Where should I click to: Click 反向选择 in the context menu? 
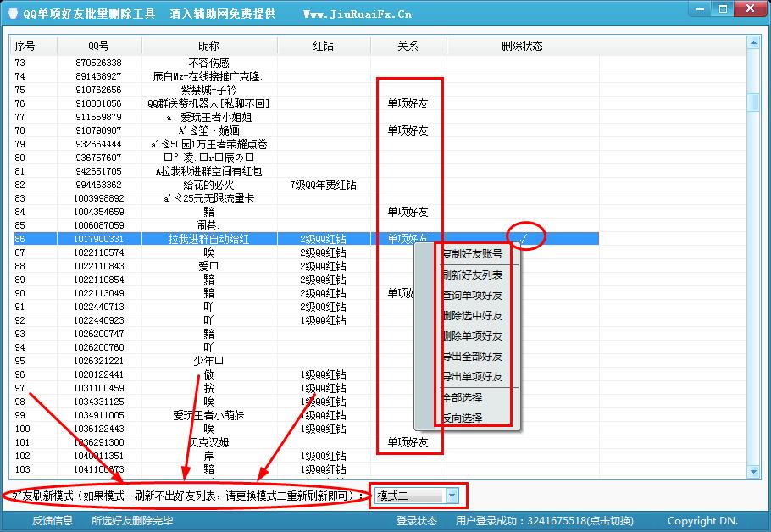point(463,418)
